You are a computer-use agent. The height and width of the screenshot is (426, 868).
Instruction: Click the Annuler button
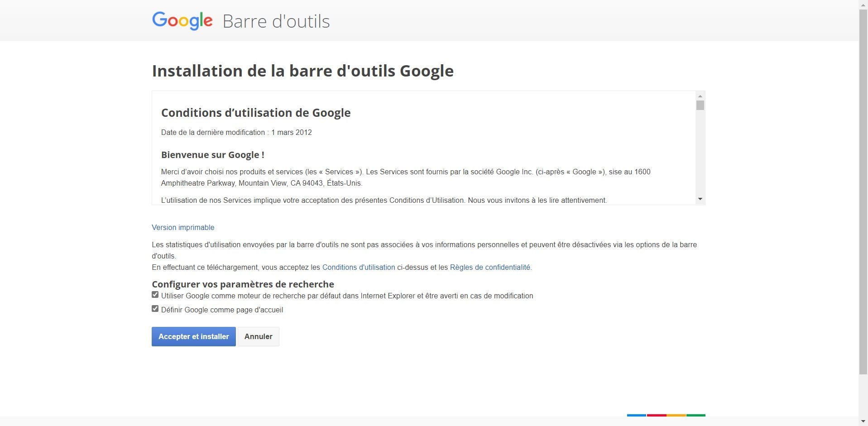tap(259, 336)
